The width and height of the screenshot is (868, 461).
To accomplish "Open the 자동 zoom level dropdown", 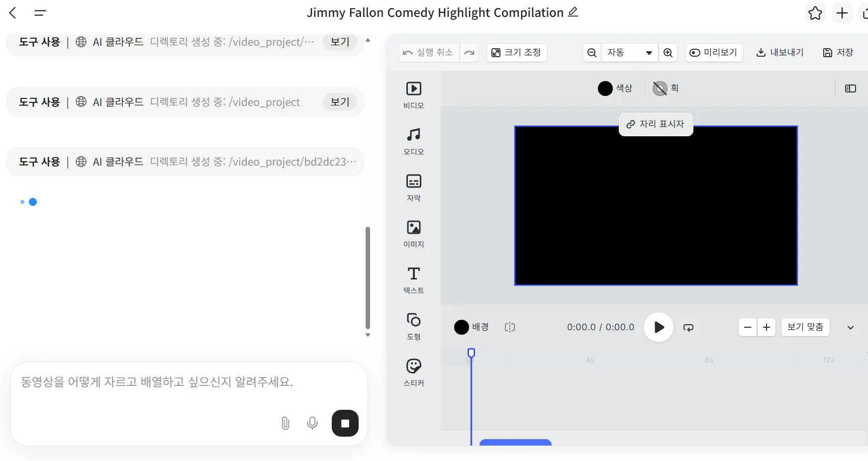I will pyautogui.click(x=630, y=53).
